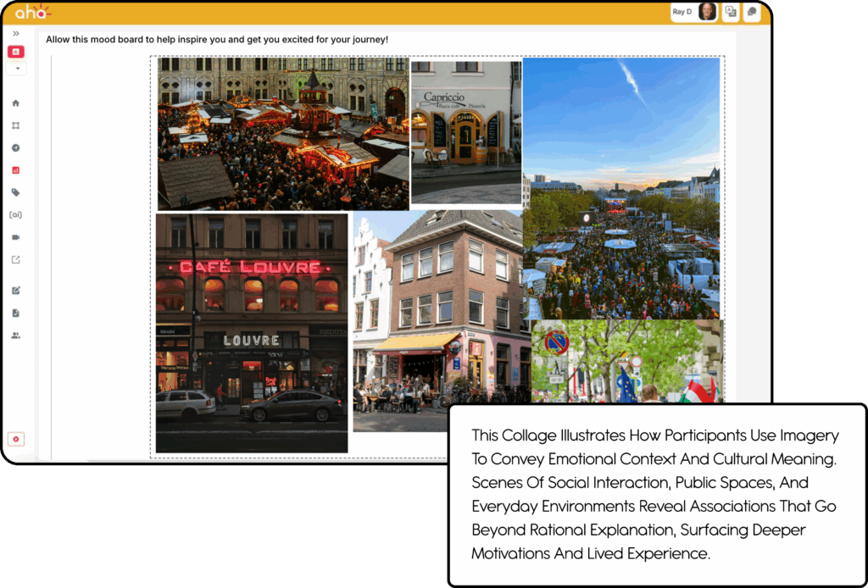Click the share/export icon in the sidebar

point(16,260)
